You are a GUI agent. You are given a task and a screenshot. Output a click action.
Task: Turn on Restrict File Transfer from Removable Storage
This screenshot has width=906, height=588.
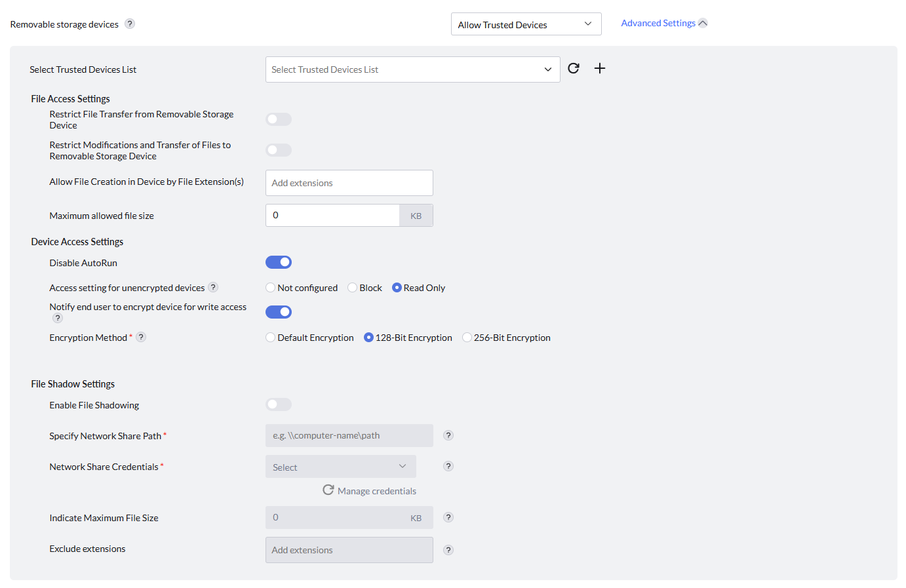(x=279, y=119)
